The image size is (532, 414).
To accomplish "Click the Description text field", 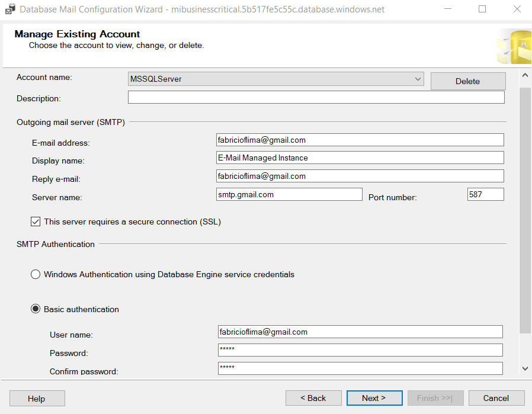I will pyautogui.click(x=316, y=97).
